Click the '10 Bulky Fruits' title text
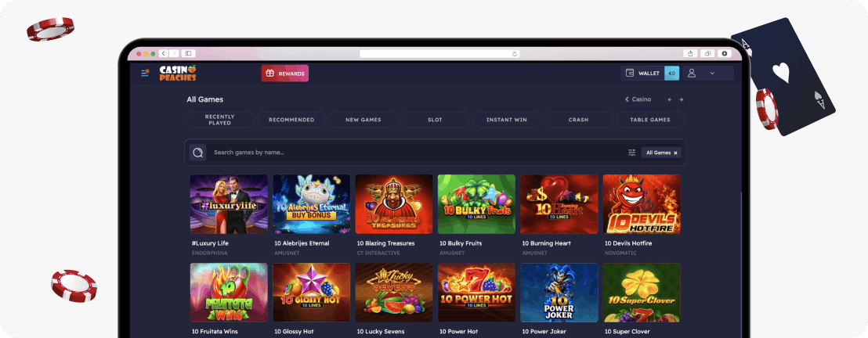 pyautogui.click(x=461, y=243)
